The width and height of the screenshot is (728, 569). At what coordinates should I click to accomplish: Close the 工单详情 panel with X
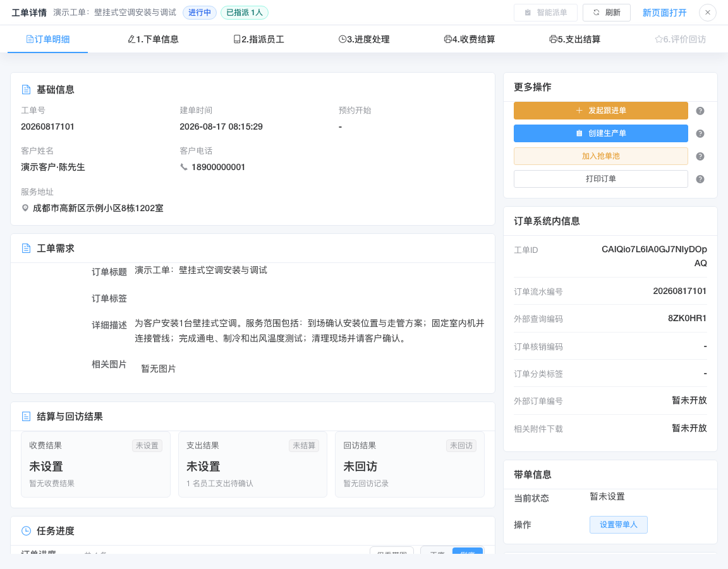pos(708,13)
